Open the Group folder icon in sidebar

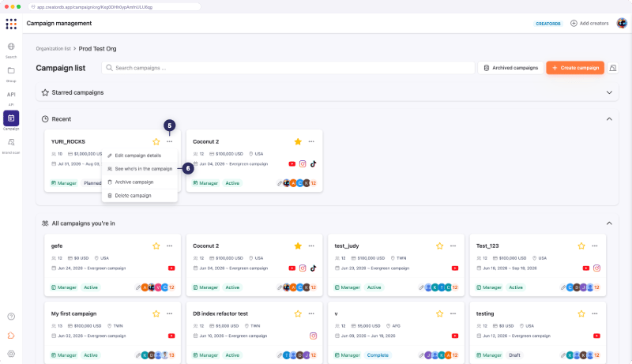pos(11,70)
